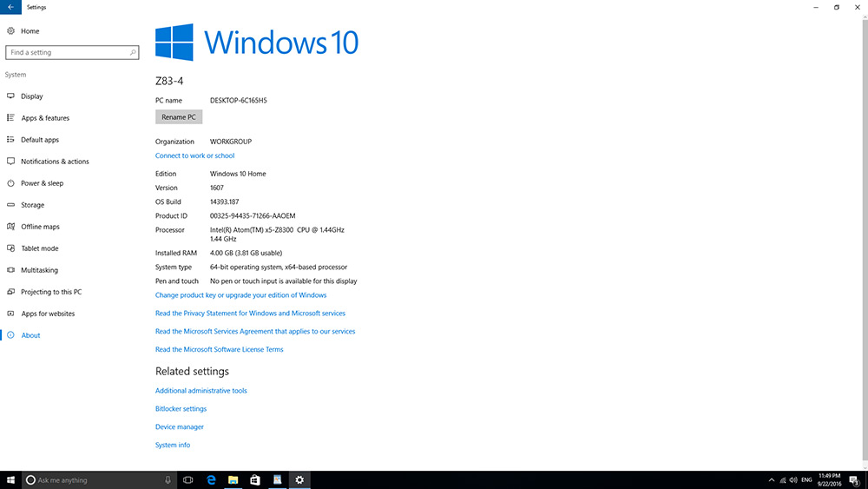Launch the Store from the taskbar
Screen dimensions: 868x489
pos(255,479)
